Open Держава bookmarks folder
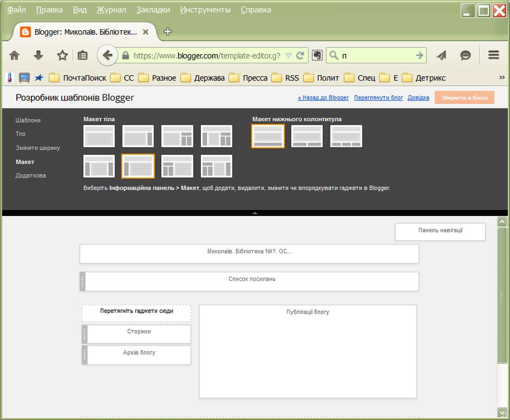Image resolution: width=510 pixels, height=420 pixels. 202,78
